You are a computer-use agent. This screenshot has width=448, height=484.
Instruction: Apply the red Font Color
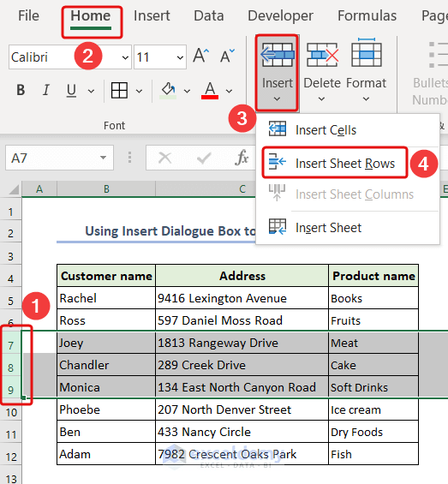(210, 91)
